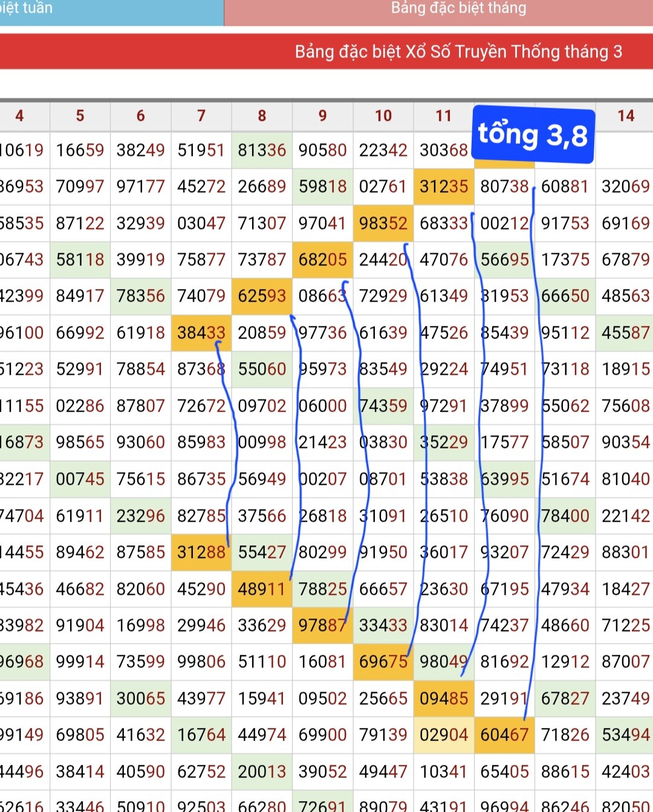
Task: Select column header 8
Action: point(262,115)
